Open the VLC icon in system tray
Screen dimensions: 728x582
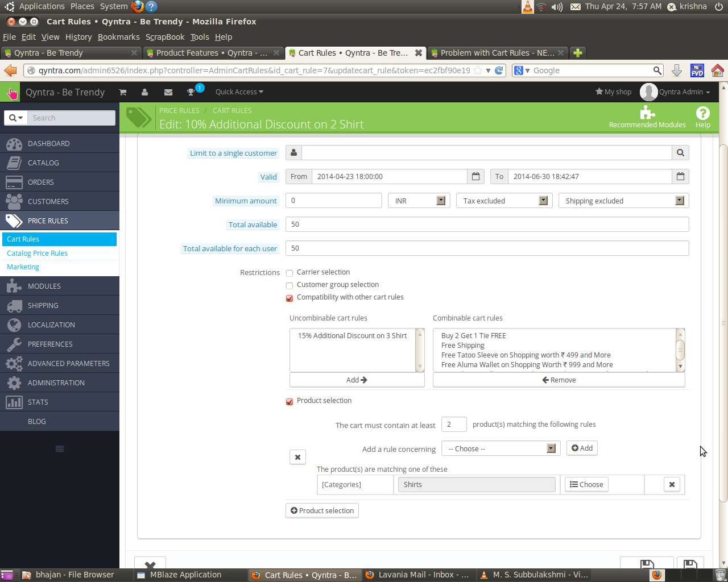(x=528, y=6)
